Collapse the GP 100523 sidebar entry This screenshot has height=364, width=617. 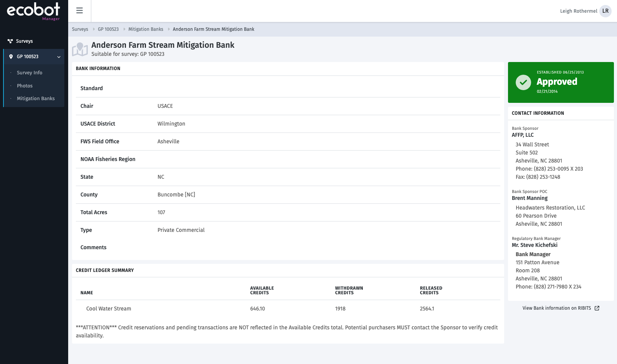tap(59, 57)
